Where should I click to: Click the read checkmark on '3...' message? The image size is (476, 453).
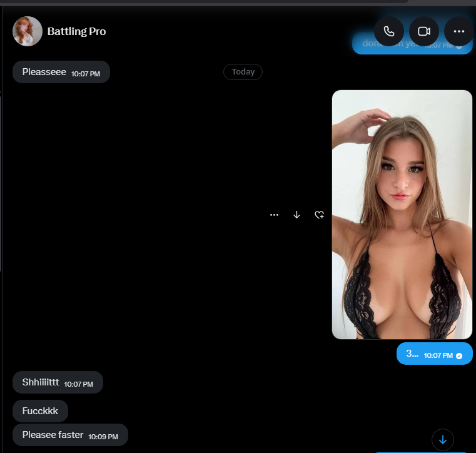coord(459,356)
